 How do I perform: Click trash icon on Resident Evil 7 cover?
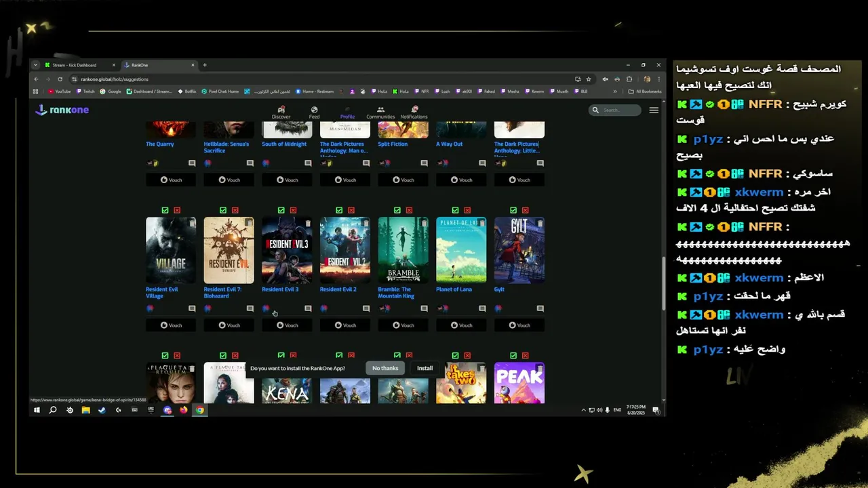pyautogui.click(x=250, y=223)
